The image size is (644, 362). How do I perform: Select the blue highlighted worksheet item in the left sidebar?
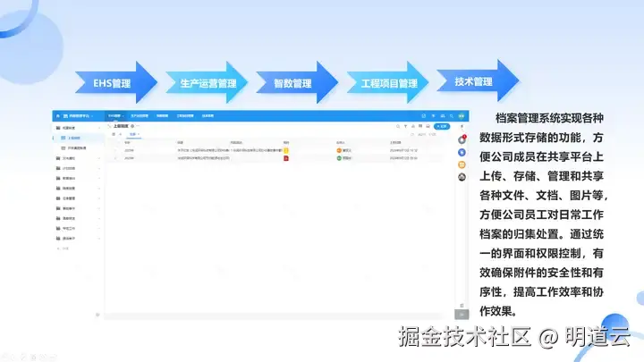[x=78, y=138]
